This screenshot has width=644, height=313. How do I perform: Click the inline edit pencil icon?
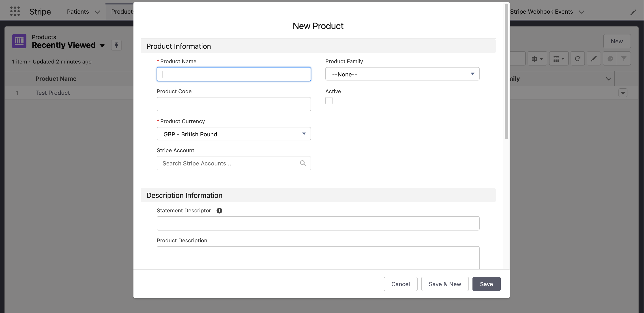click(593, 59)
